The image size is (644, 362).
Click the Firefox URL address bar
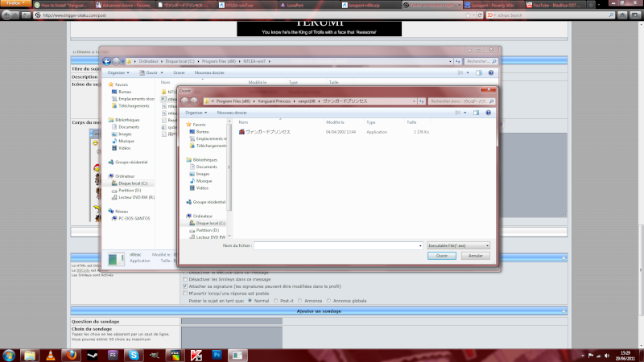point(250,15)
